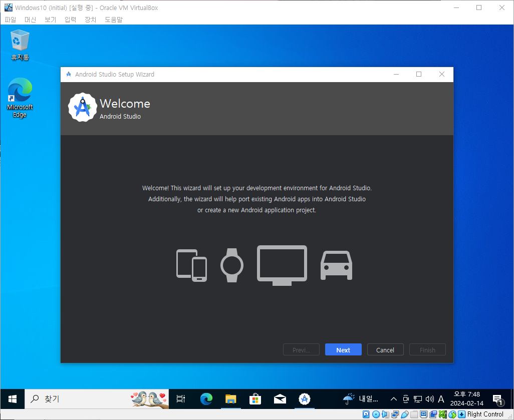514x420 pixels.
Task: Click the Wear OS watch icon
Action: pyautogui.click(x=232, y=265)
